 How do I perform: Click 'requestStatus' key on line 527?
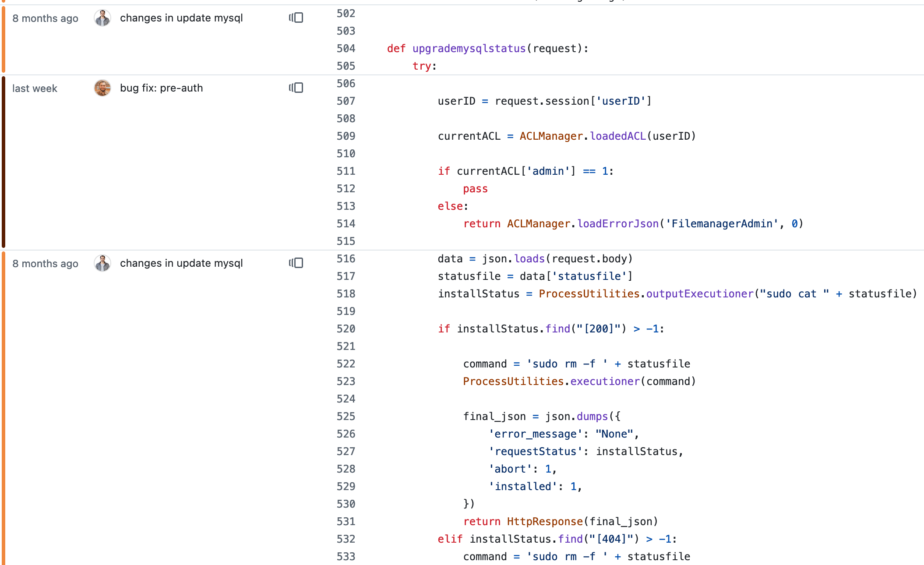pos(536,452)
